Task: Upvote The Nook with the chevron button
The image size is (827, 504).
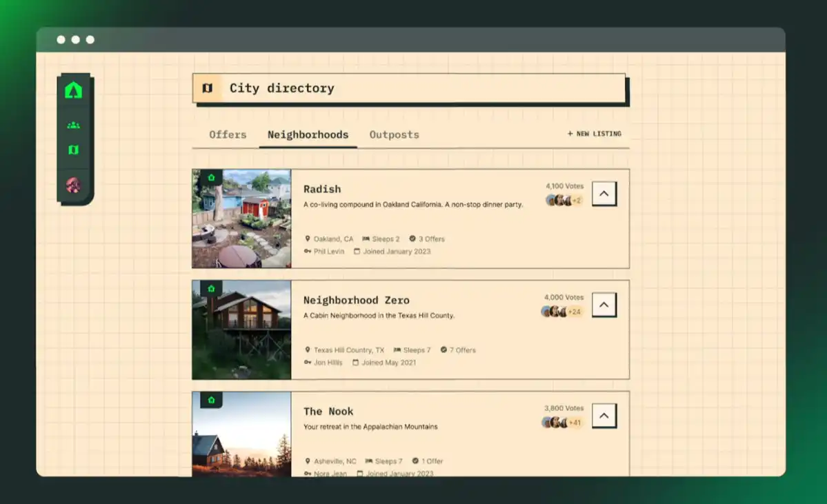Action: (x=604, y=416)
